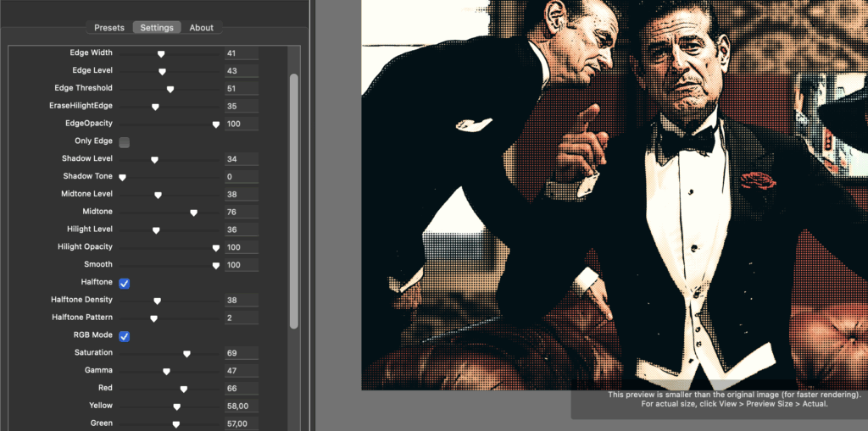
Task: Open the About tab
Action: 202,28
